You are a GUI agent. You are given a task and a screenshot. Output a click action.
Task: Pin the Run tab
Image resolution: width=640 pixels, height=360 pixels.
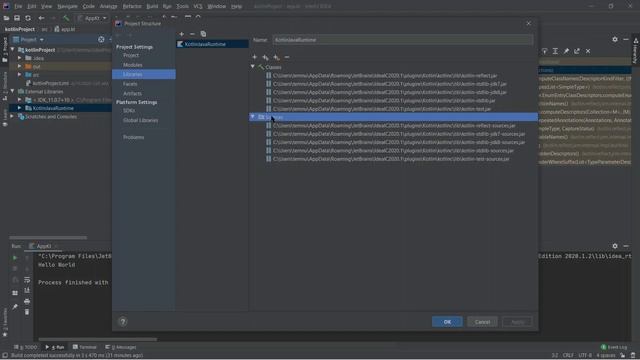point(15,307)
